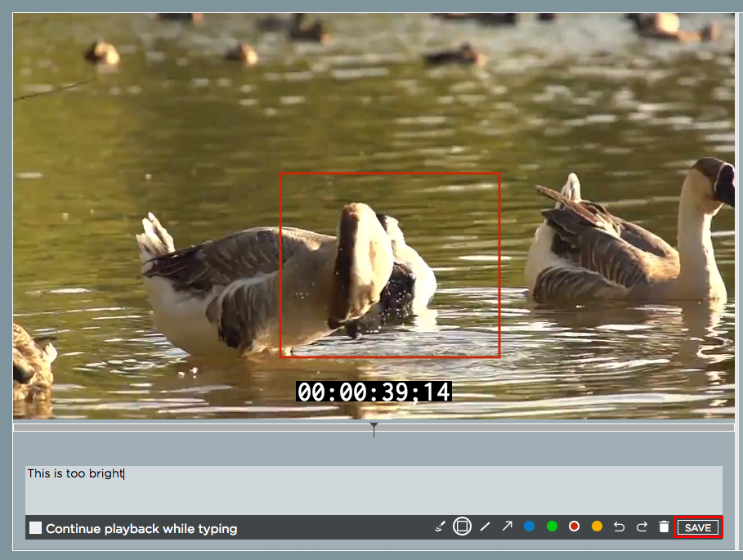Select the freehand brush drawing tool
Screen dimensions: 743x560
coord(440,527)
